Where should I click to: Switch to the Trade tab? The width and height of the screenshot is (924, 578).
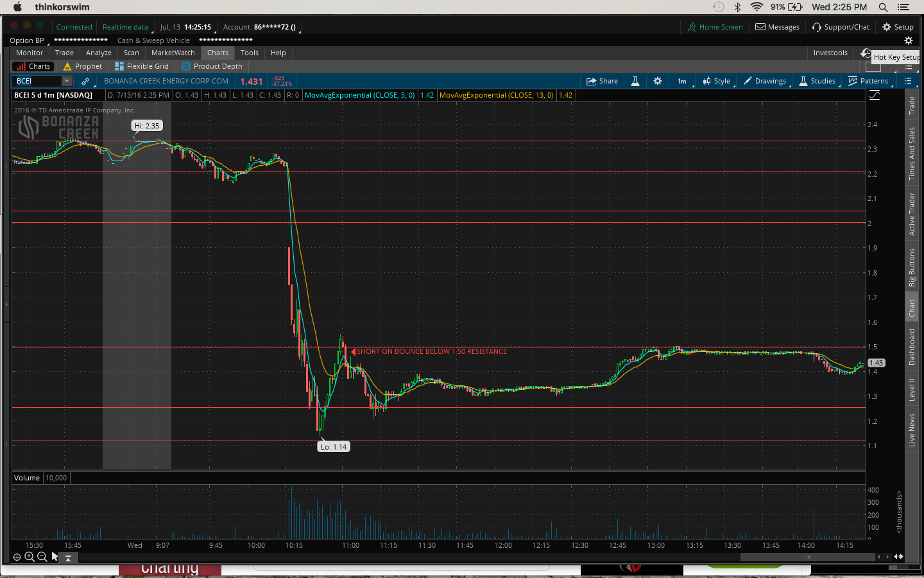tap(64, 53)
